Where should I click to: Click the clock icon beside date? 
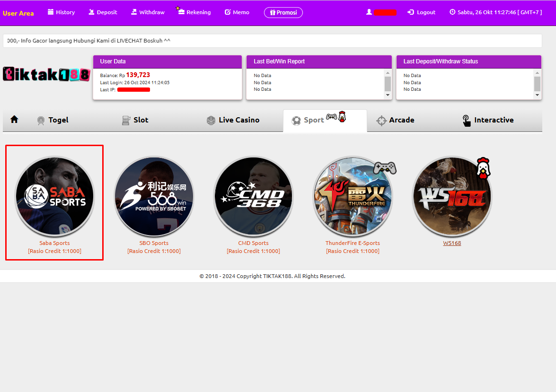pyautogui.click(x=452, y=12)
